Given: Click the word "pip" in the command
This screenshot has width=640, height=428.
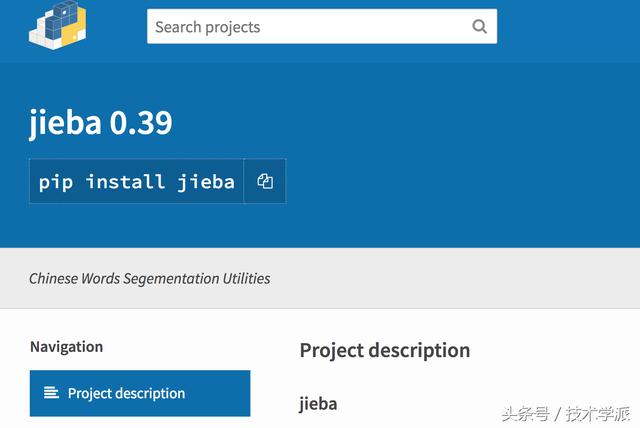Looking at the screenshot, I should (x=56, y=182).
